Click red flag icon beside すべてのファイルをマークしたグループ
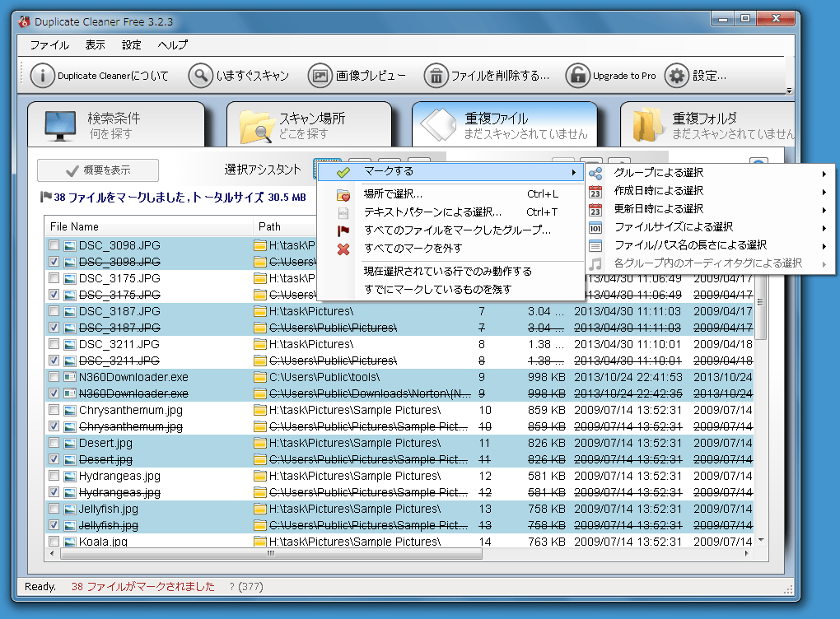Screen dimensions: 840x619 [343, 230]
